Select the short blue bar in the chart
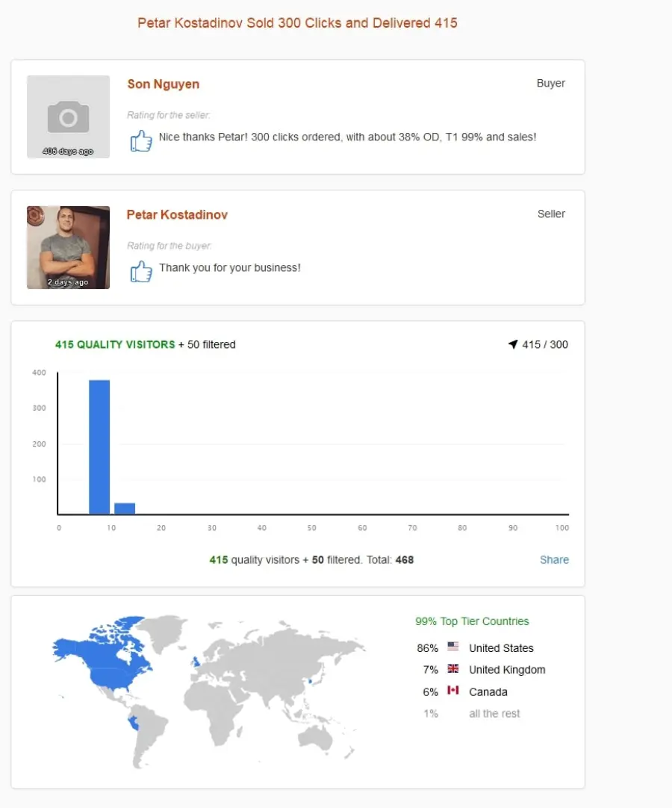This screenshot has height=808, width=672. [x=125, y=508]
